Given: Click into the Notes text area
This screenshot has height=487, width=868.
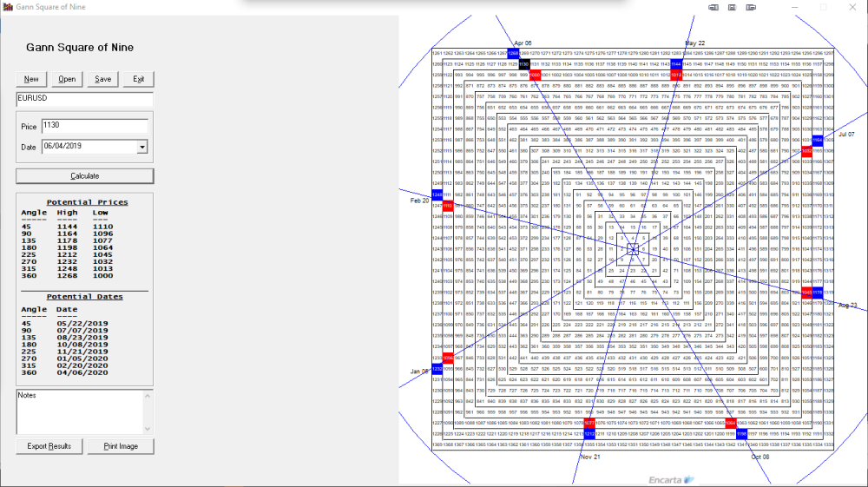Looking at the screenshot, I should [x=78, y=411].
